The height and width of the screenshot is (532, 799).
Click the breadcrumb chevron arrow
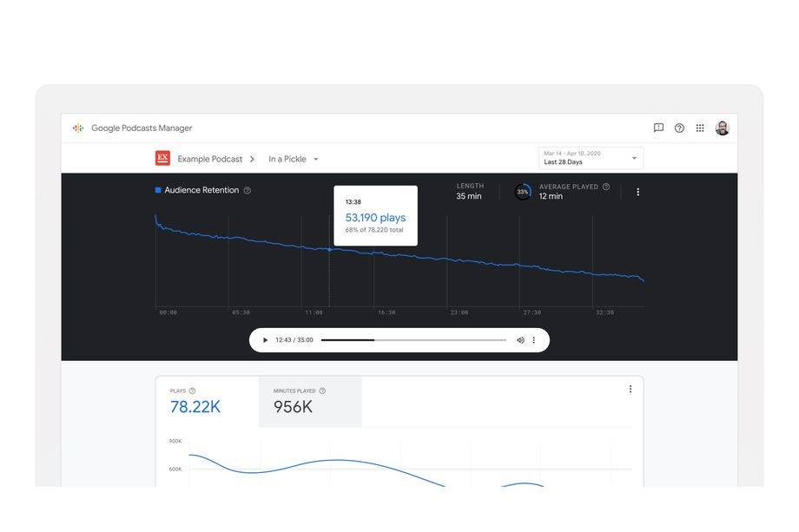(x=252, y=159)
